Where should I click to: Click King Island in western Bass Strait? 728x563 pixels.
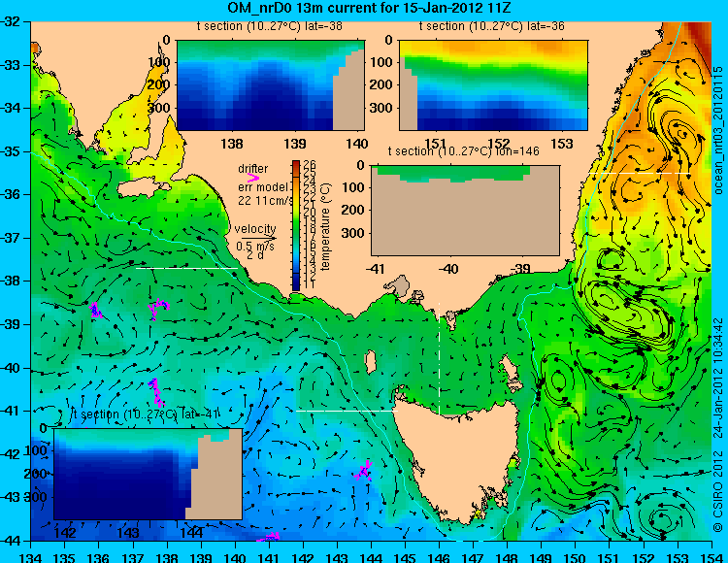click(371, 362)
